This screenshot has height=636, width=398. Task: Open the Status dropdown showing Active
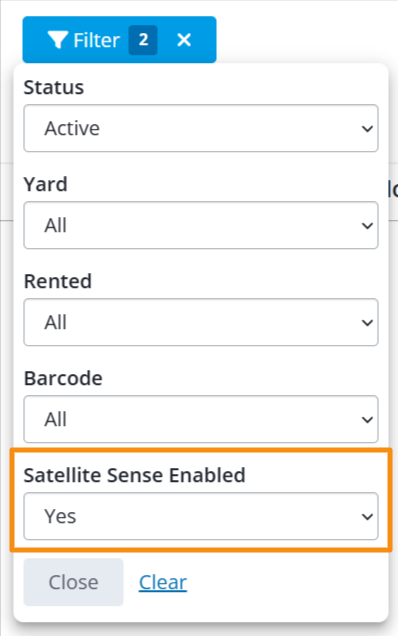tap(201, 128)
